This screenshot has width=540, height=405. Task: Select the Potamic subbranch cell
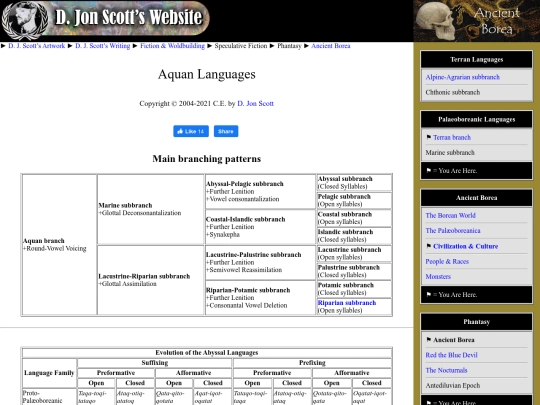tap(354, 289)
